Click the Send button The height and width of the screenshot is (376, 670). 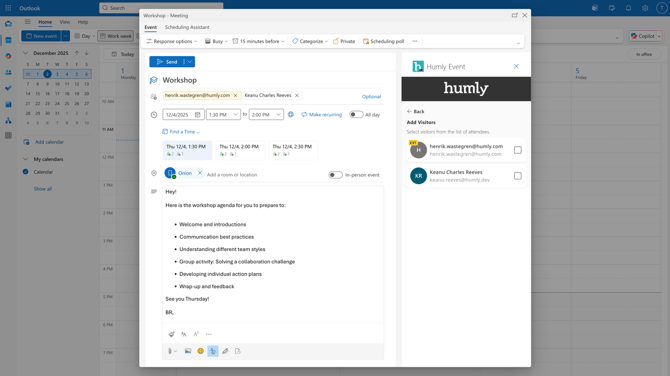(x=167, y=62)
